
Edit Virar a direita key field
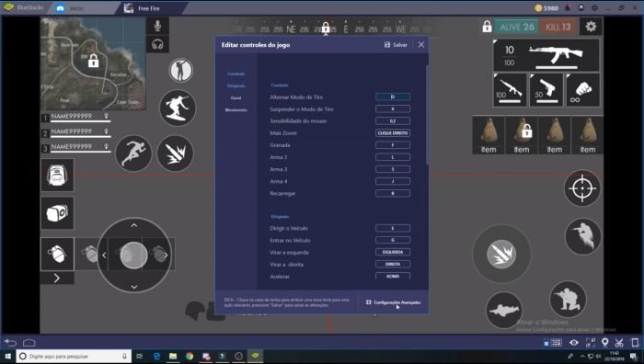click(393, 265)
